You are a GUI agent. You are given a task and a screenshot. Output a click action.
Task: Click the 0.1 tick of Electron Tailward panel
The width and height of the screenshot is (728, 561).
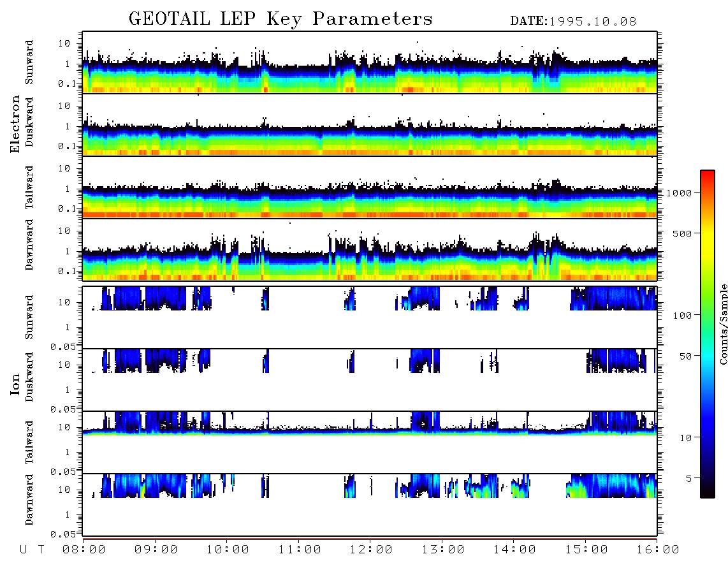click(x=67, y=208)
